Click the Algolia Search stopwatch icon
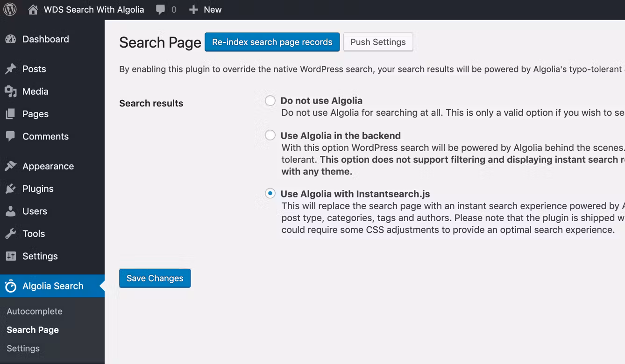 coord(11,286)
